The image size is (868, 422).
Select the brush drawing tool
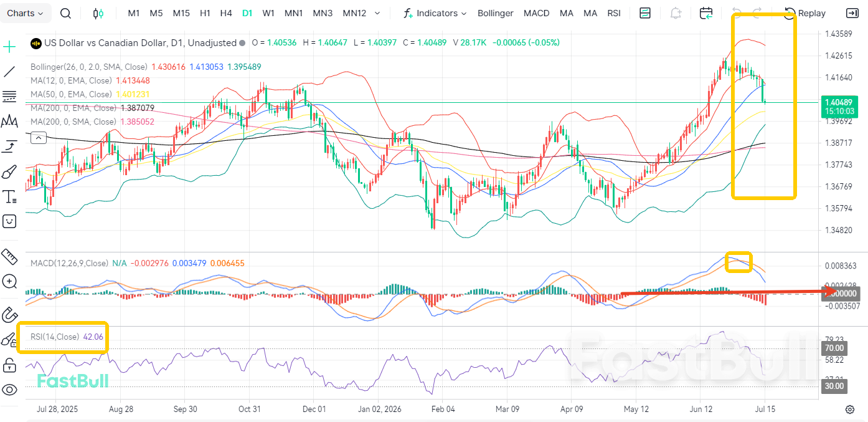click(9, 171)
